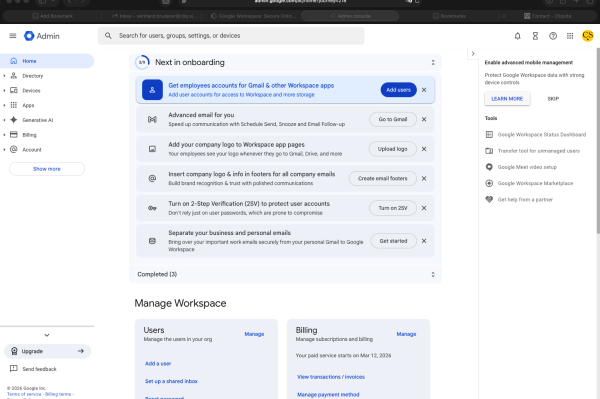This screenshot has width=600, height=399.
Task: Open the help question mark icon
Action: pos(553,36)
